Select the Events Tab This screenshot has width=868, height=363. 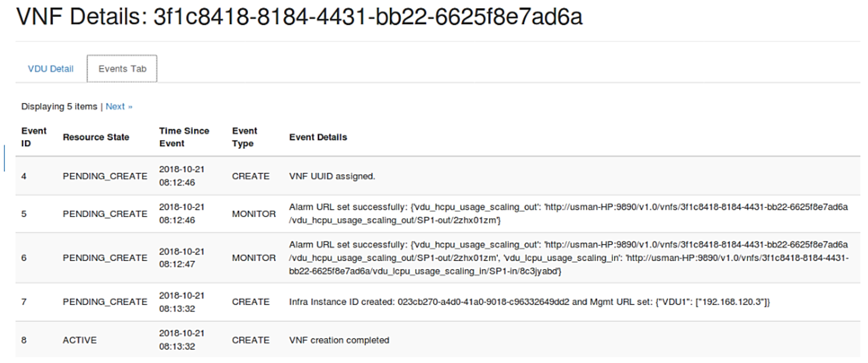coord(122,69)
